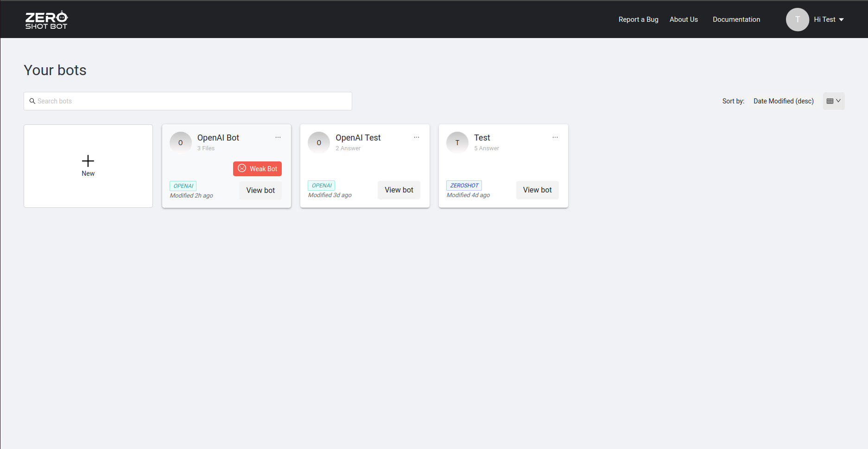Open Report a Bug from the header
Image resolution: width=868 pixels, height=449 pixels.
pos(638,19)
